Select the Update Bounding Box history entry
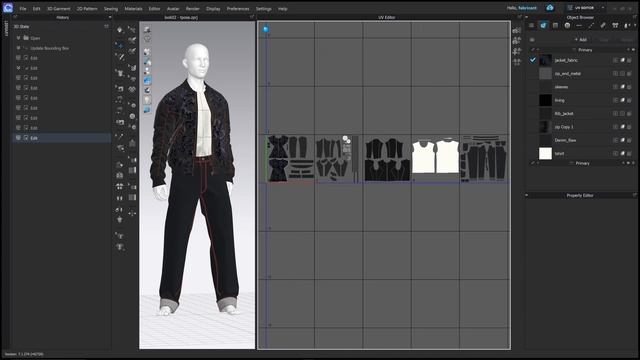The image size is (640, 360). pos(49,48)
